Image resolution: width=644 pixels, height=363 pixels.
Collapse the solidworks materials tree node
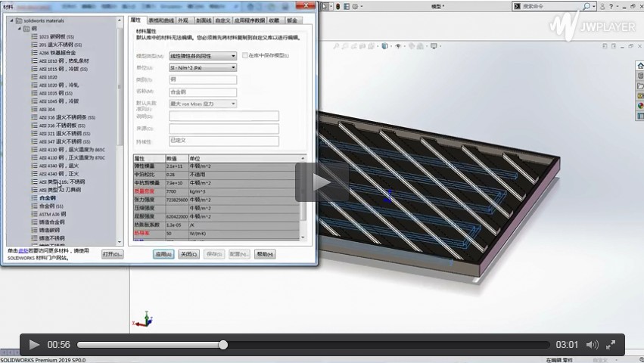click(x=11, y=20)
